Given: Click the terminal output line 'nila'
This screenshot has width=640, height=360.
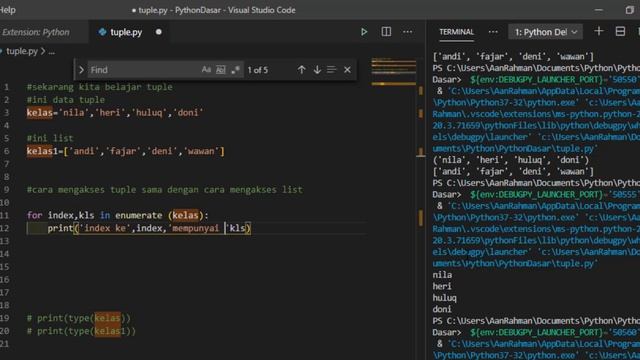Looking at the screenshot, I should click(442, 275).
